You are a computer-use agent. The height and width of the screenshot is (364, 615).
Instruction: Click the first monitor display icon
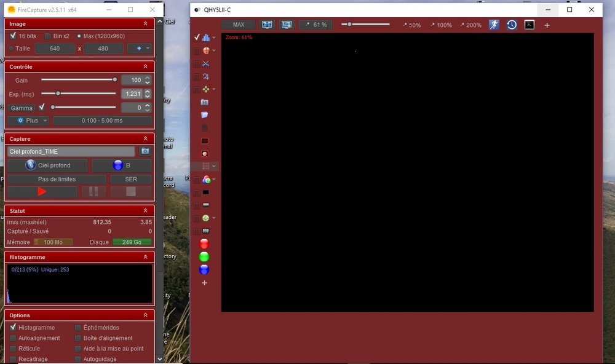[x=267, y=25]
